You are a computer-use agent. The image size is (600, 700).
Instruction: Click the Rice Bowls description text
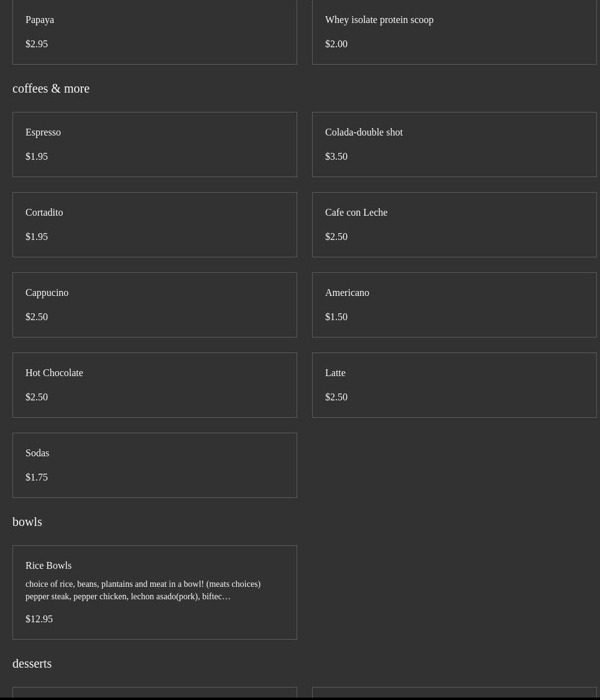point(142,590)
